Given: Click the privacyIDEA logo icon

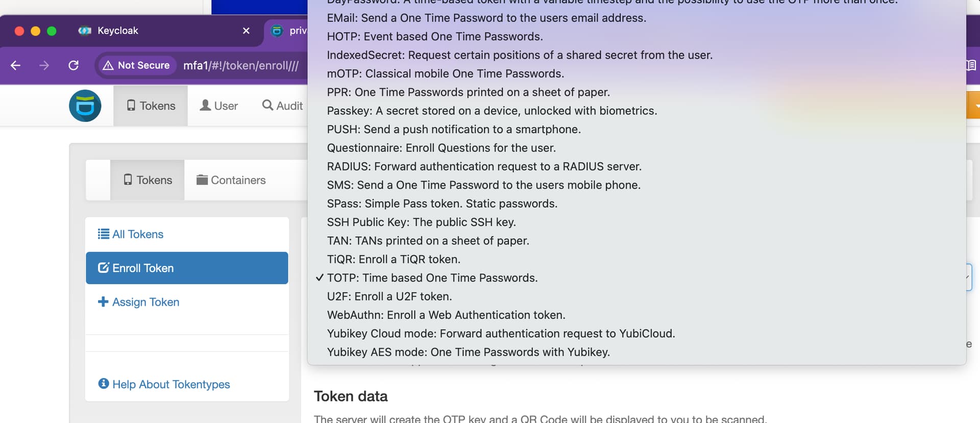Looking at the screenshot, I should [x=85, y=106].
